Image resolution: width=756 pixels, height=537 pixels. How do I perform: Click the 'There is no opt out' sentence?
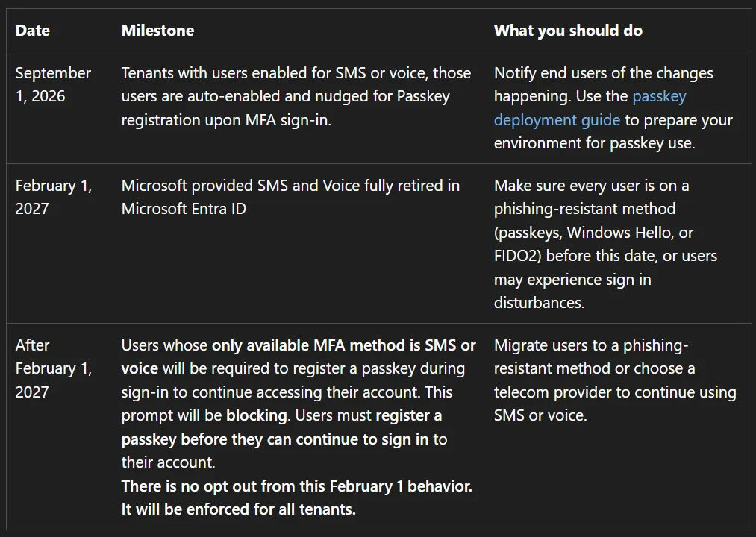(x=296, y=486)
